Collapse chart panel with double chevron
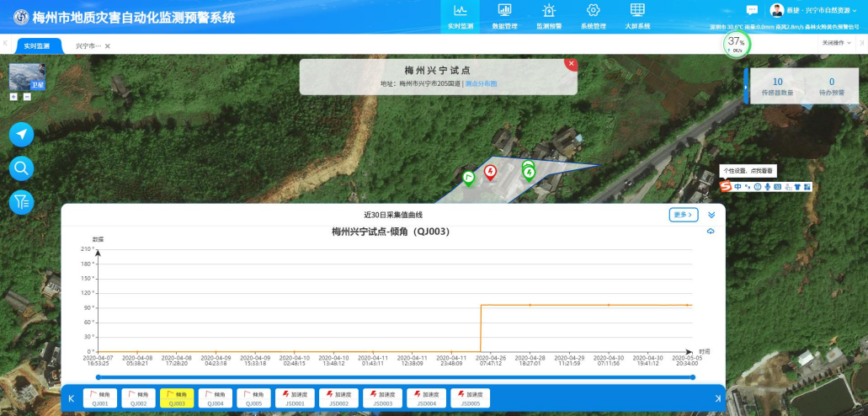 [711, 215]
